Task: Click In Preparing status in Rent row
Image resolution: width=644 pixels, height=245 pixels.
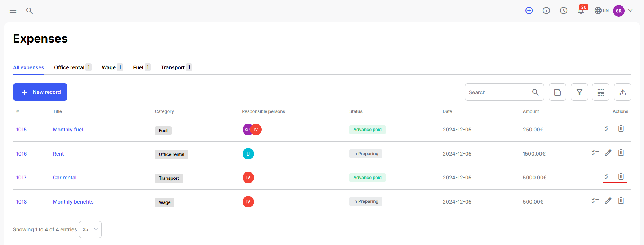Action: (366, 154)
